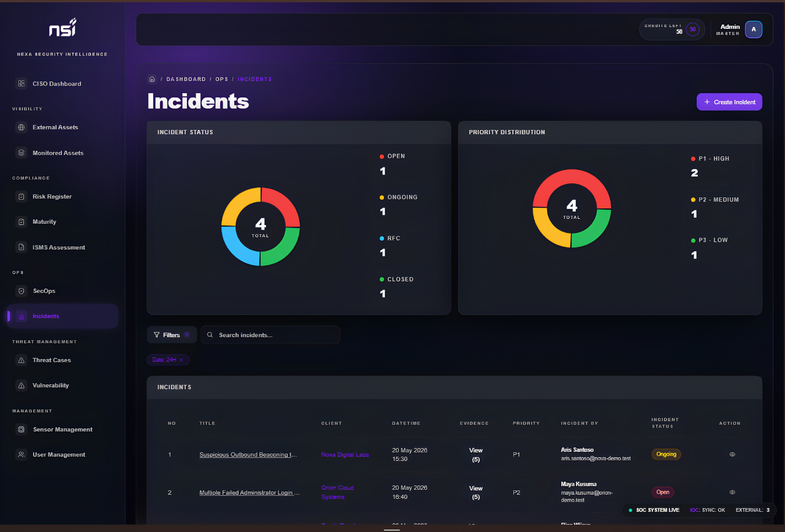View incident by Aris Santoso eye icon
This screenshot has height=532, width=785.
coord(732,455)
